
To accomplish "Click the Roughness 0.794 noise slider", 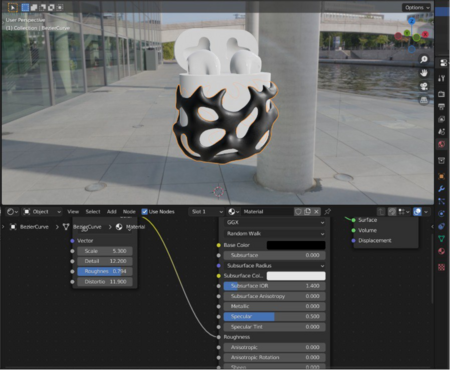I will point(105,271).
